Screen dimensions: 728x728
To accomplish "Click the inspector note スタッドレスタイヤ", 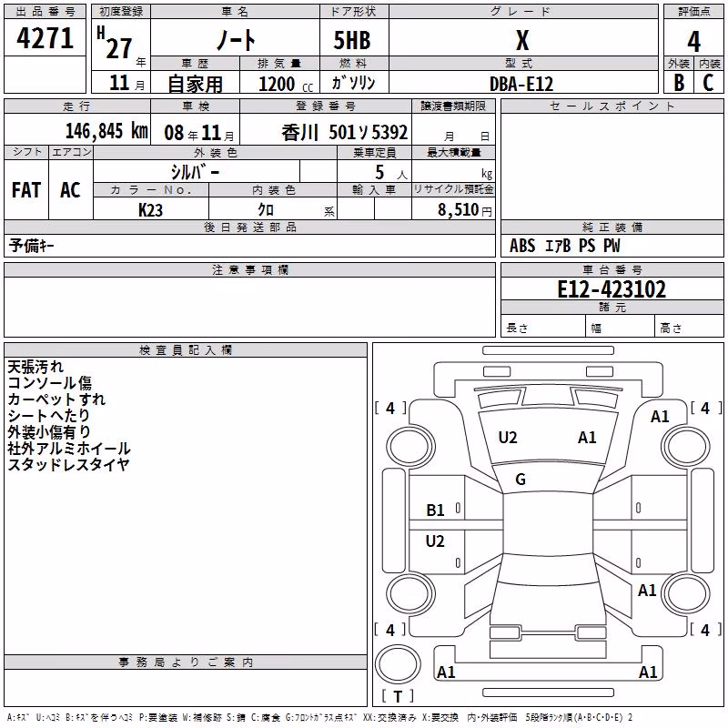I will coord(69,464).
